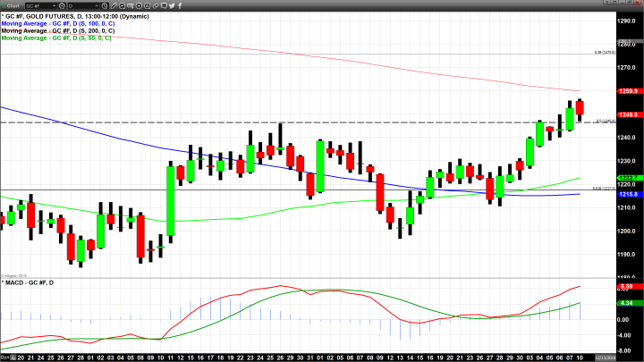Share chart via Twitter icon
The height and width of the screenshot is (362, 644).
[x=172, y=5]
